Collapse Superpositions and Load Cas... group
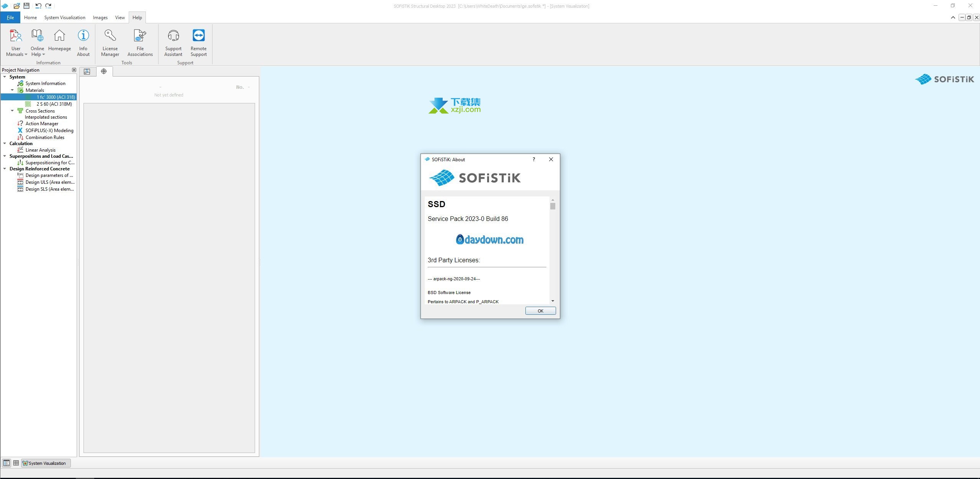The height and width of the screenshot is (479, 980). pyautogui.click(x=5, y=156)
